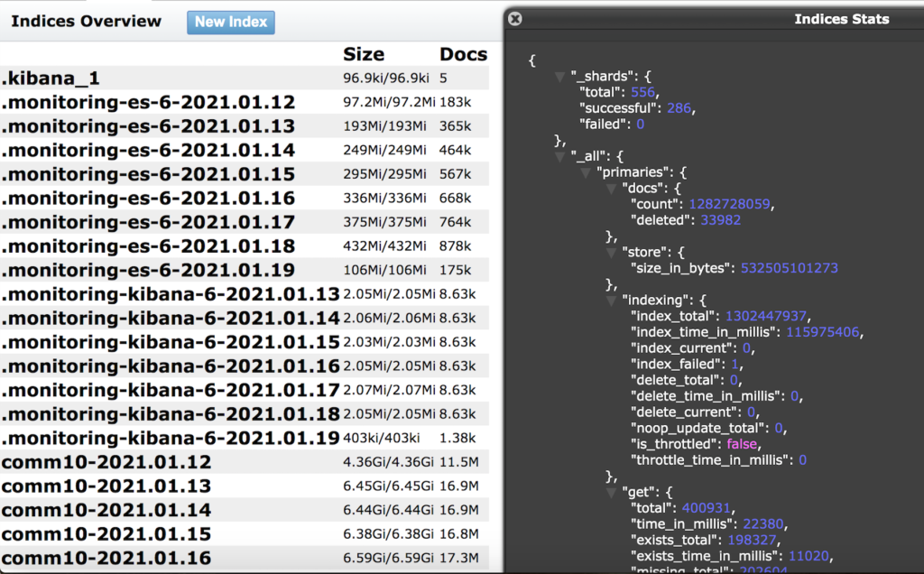Viewport: 924px width, 574px height.
Task: Open index .monitoring-es-6-2021.01.12
Action: pos(148,102)
